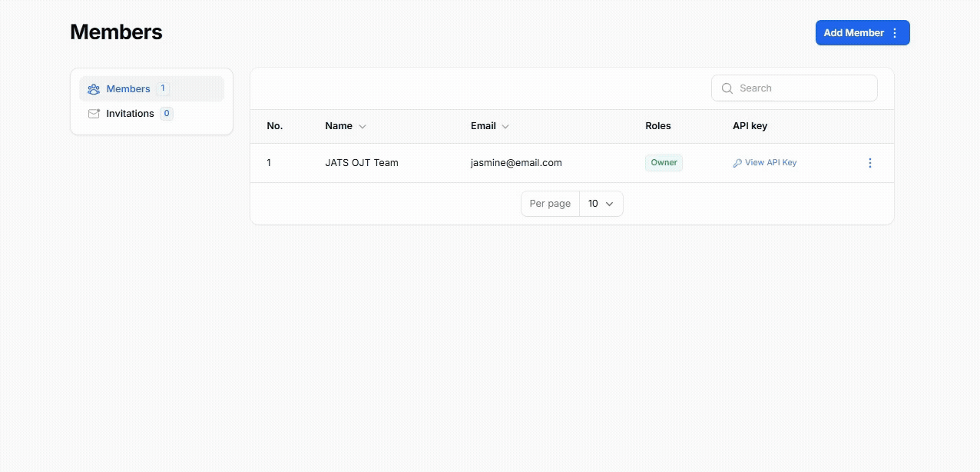
Task: Open the Add Member kebab menu icon
Action: 894,33
